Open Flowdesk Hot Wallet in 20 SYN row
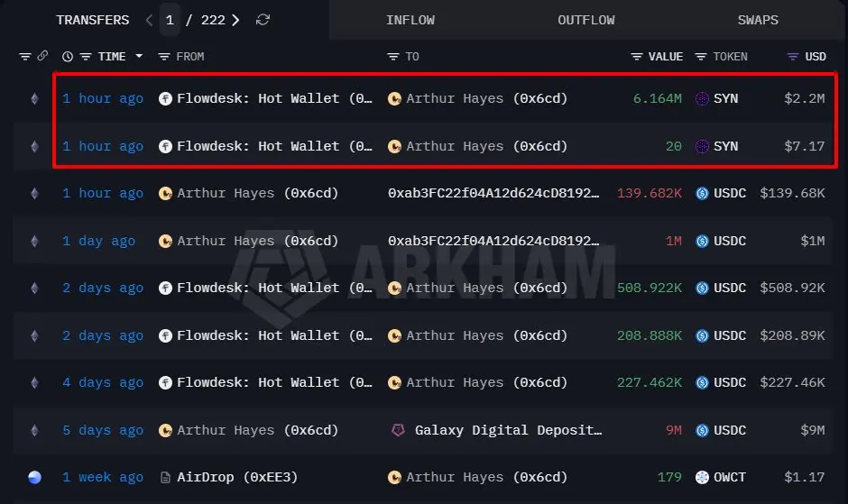The height and width of the screenshot is (504, 848). 274,146
